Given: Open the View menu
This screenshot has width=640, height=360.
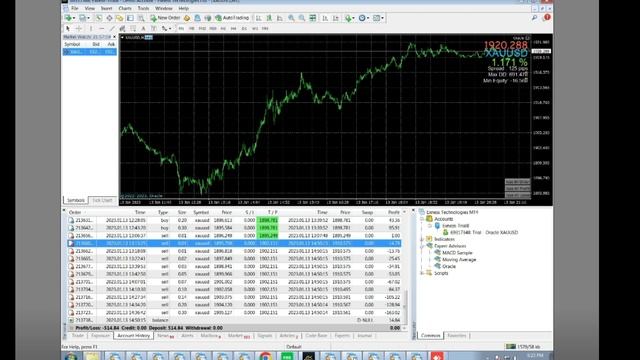Looking at the screenshot, I should (x=90, y=8).
